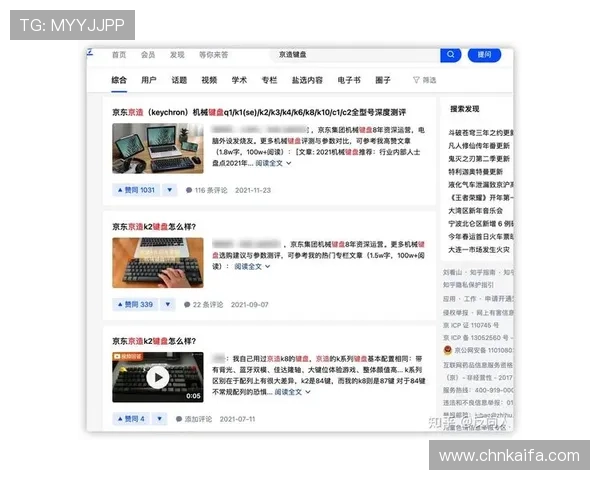The height and width of the screenshot is (480, 600).
Task: Switch to the 盐选内容 search tab
Action: tap(307, 80)
